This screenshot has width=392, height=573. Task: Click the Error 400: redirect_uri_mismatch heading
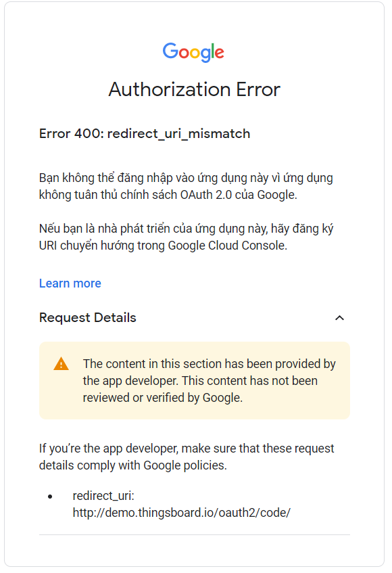click(144, 133)
